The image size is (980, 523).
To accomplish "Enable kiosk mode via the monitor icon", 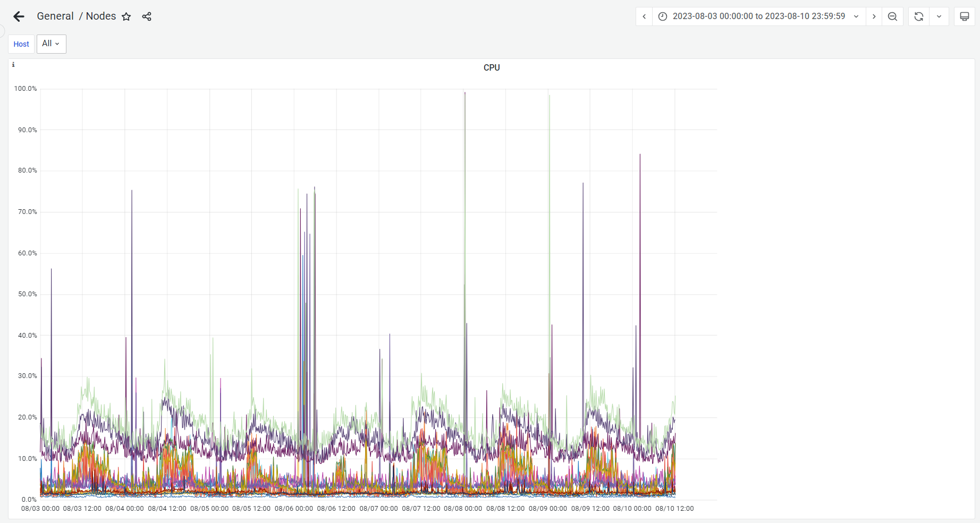I will click(964, 16).
